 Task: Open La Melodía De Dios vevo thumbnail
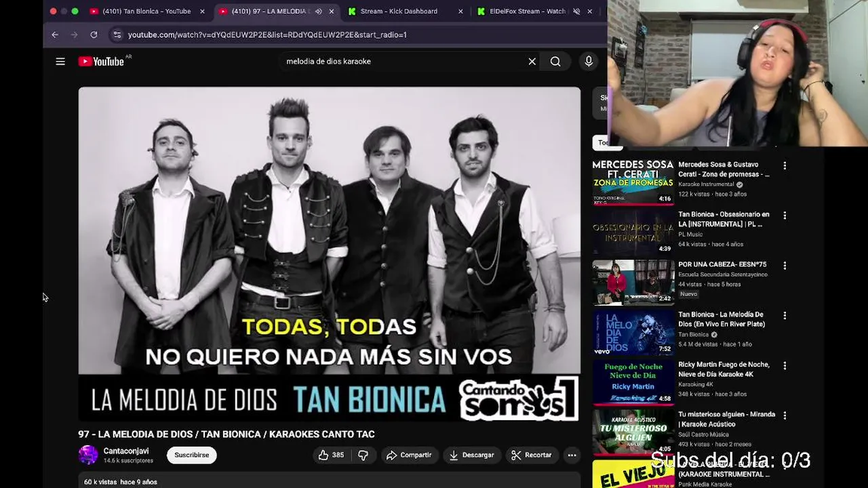tap(633, 333)
